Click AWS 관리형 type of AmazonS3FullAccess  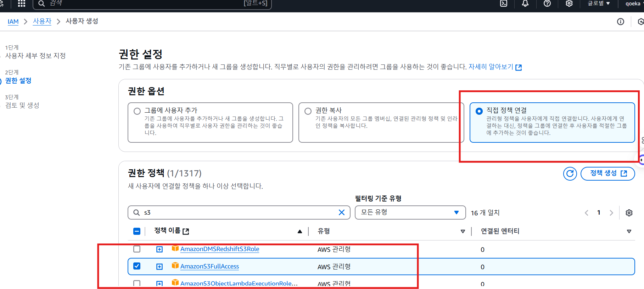334,267
